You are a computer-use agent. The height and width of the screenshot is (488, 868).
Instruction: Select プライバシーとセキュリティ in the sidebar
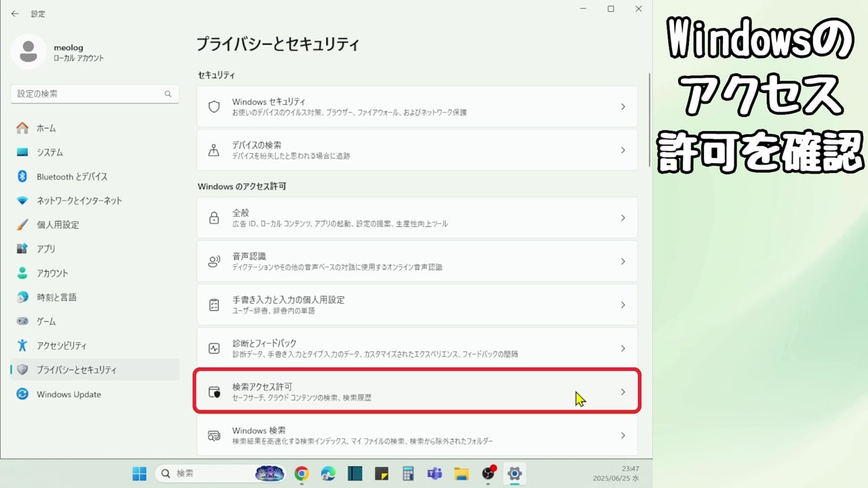pos(95,370)
